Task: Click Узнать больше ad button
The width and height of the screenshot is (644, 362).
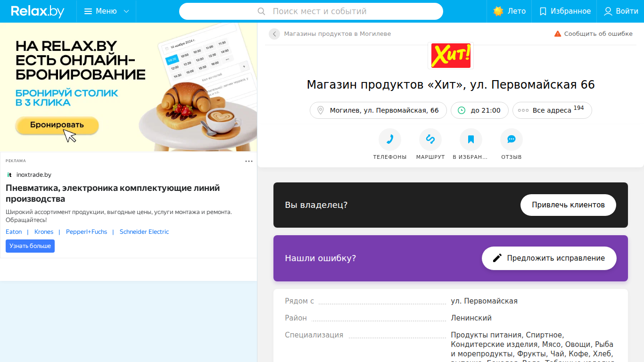Action: (30, 246)
